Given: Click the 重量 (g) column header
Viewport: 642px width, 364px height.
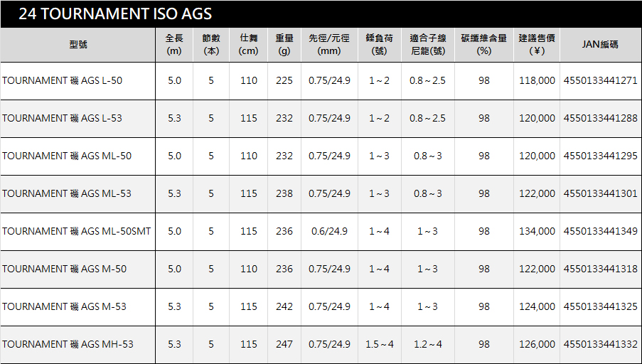Looking at the screenshot, I should (284, 44).
